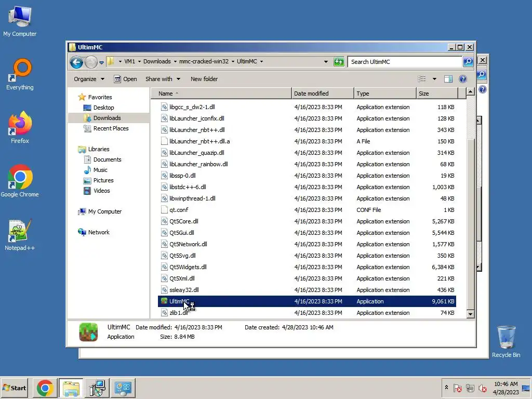Click the network status tray icon
532x399 pixels.
(470, 388)
